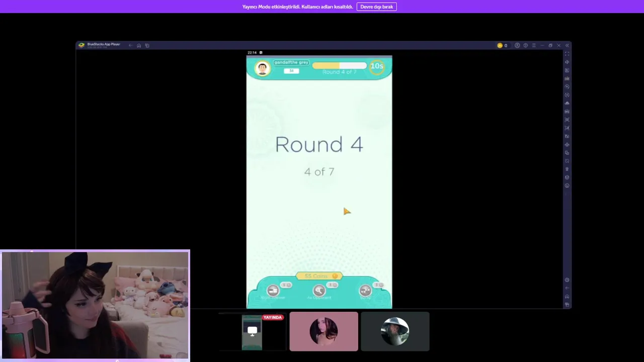
Task: Click the airplane sidebar icon
Action: [x=567, y=144]
